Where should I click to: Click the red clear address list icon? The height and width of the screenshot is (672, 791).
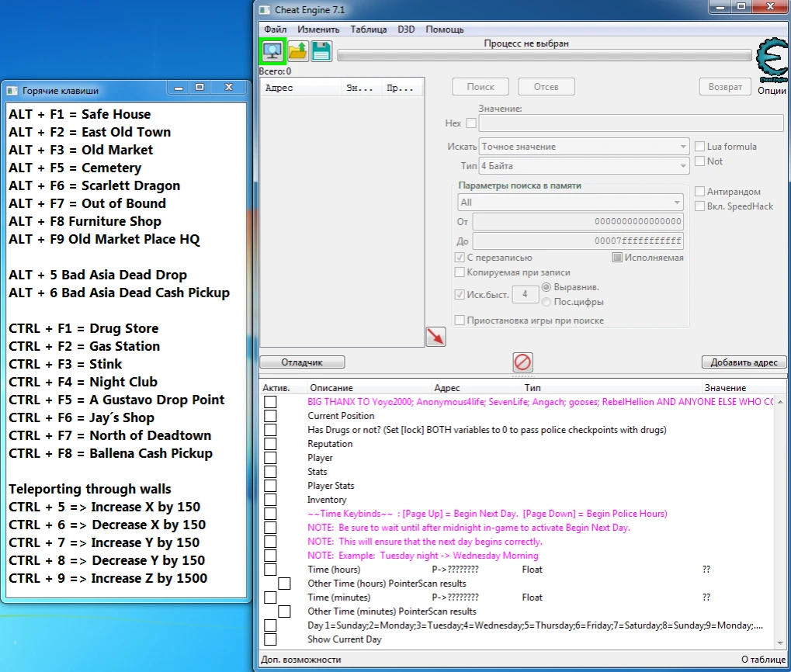pos(523,362)
